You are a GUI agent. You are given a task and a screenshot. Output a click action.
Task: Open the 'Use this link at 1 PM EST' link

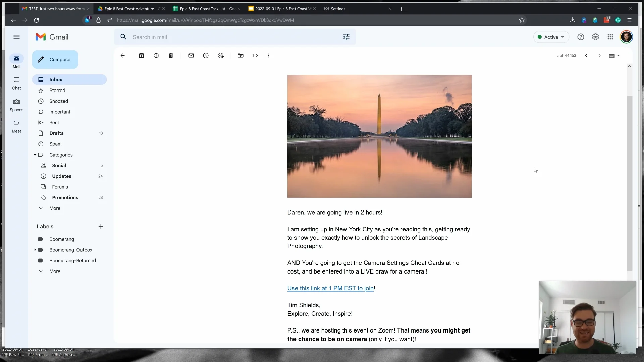click(330, 288)
